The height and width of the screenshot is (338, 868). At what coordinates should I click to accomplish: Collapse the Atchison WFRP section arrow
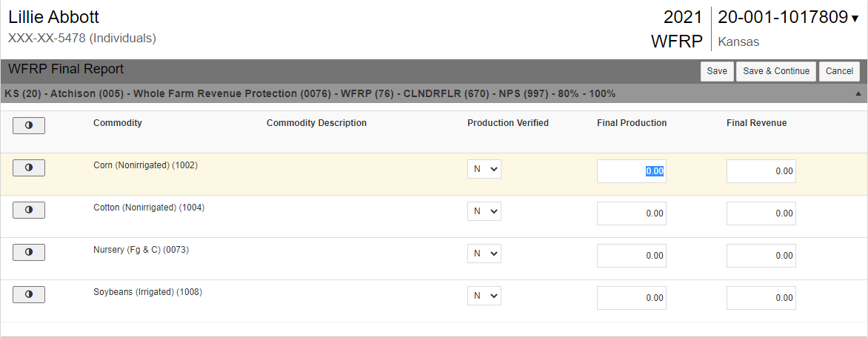tap(858, 94)
